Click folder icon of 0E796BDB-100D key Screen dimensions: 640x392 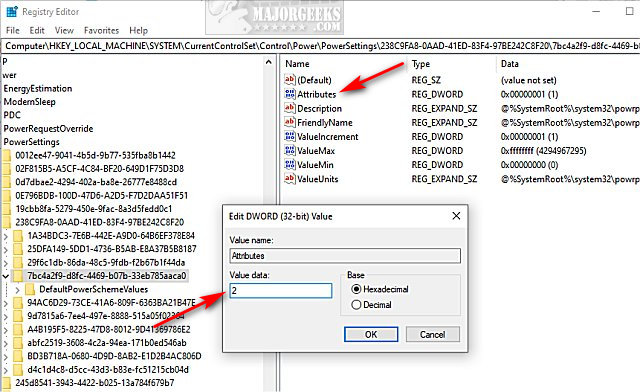6,196
